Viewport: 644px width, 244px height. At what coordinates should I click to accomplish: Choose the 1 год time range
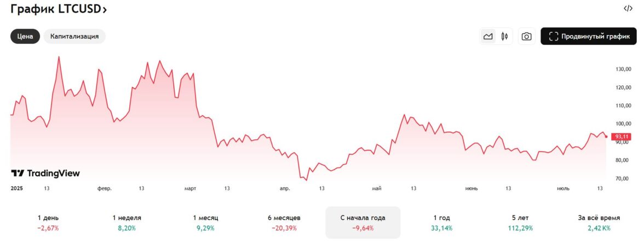pyautogui.click(x=441, y=222)
